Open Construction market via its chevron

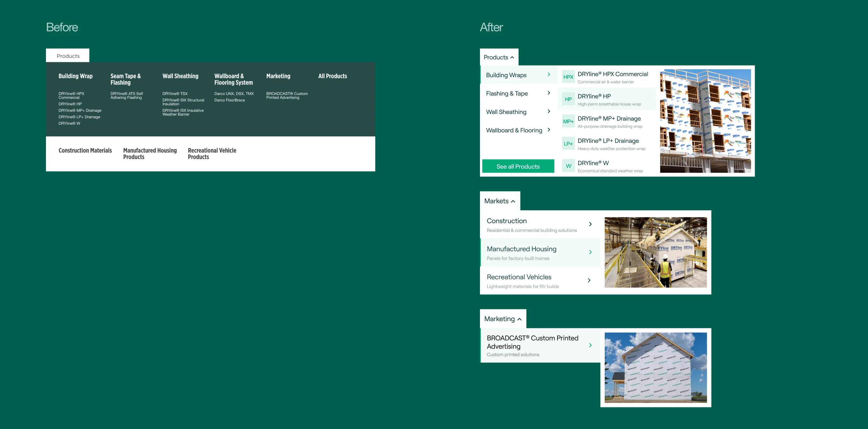(590, 224)
